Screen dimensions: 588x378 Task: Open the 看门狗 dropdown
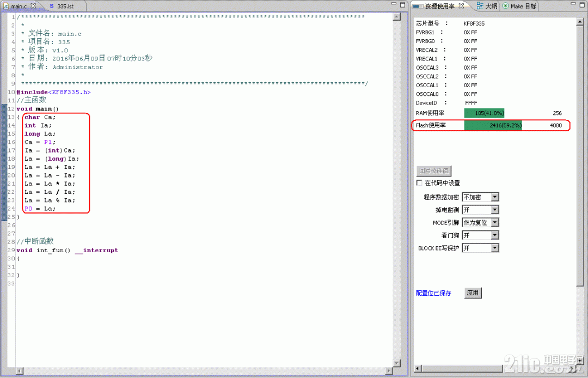pos(495,235)
